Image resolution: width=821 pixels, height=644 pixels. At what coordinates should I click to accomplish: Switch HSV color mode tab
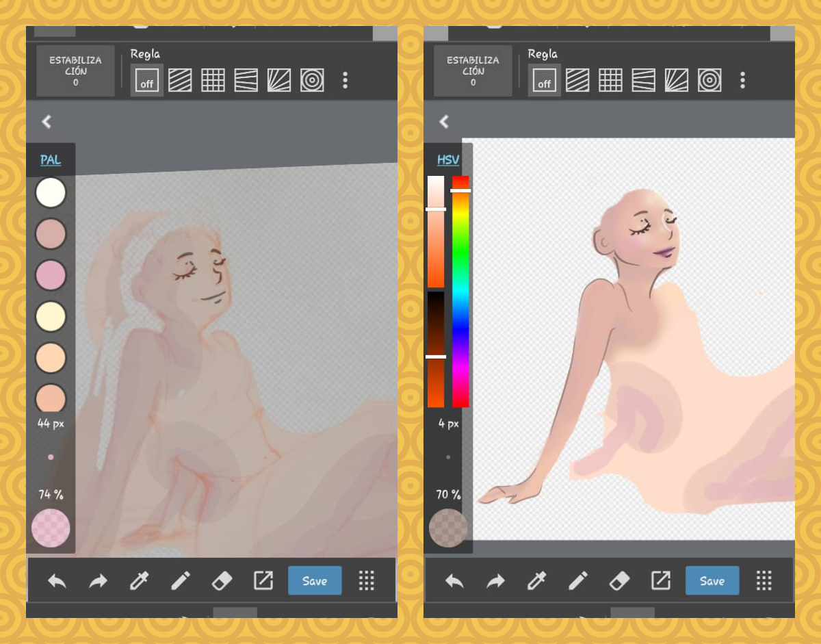coord(448,160)
